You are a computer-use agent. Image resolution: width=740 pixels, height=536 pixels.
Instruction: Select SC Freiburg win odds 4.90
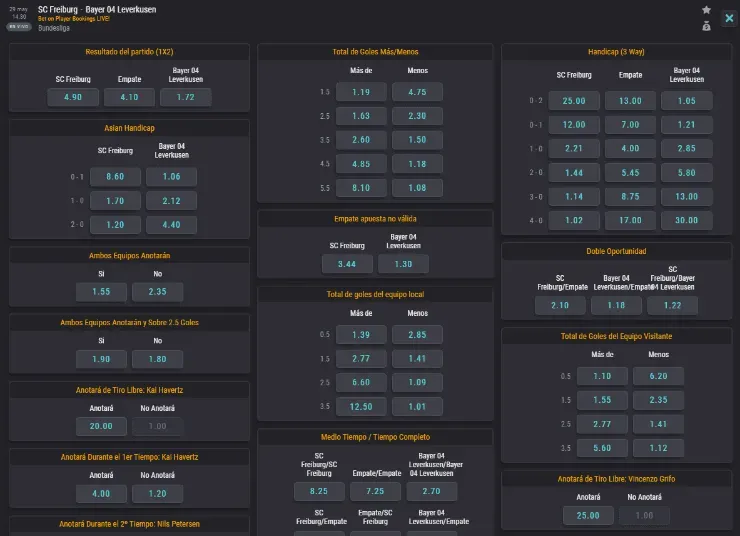point(73,97)
